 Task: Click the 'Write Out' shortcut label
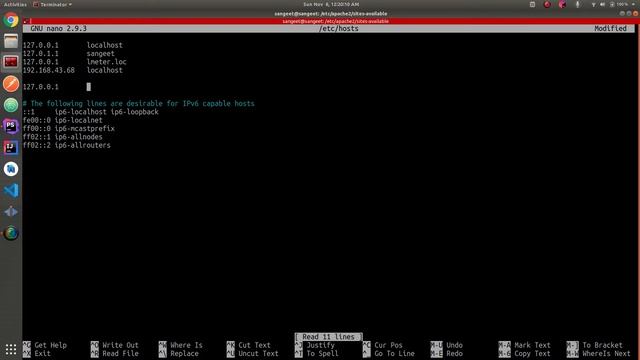[120, 345]
